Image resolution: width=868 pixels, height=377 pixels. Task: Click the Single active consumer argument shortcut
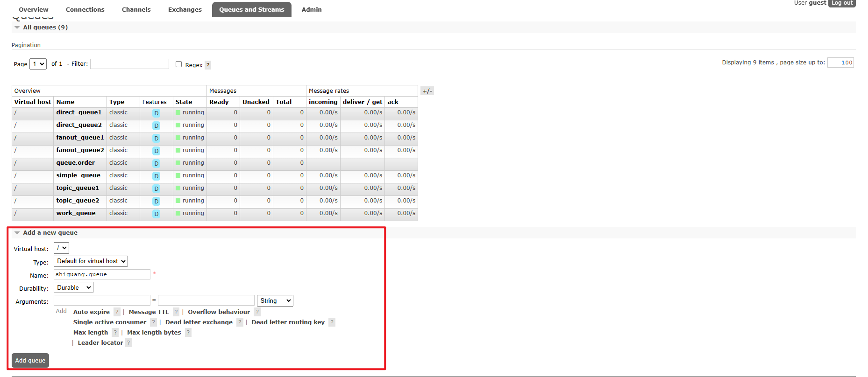tap(110, 322)
